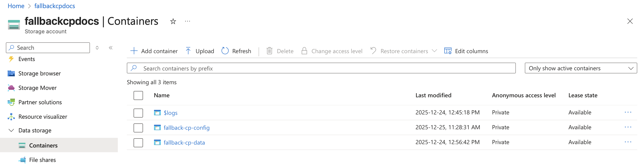Viewport: 644px width, 168px height.
Task: Favorite the storage account with star icon
Action: click(173, 22)
